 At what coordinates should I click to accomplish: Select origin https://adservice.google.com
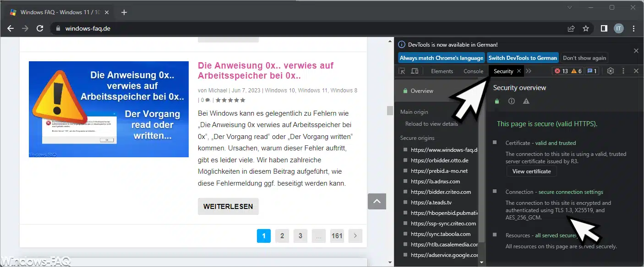click(x=444, y=255)
